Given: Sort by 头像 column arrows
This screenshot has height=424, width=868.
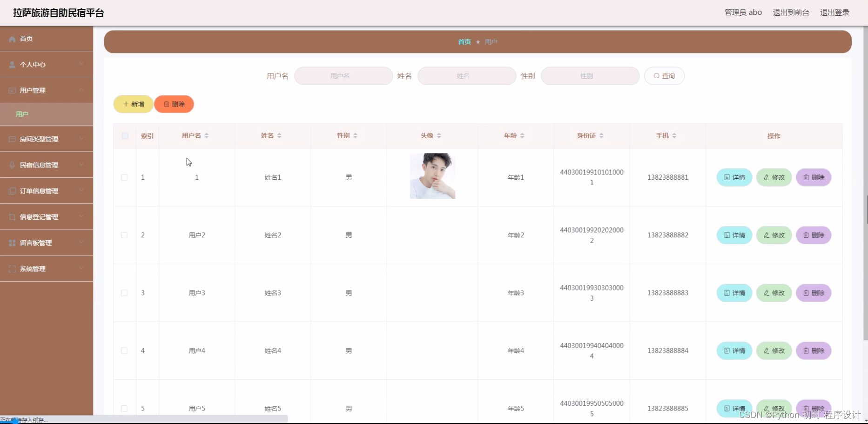Looking at the screenshot, I should (x=439, y=135).
